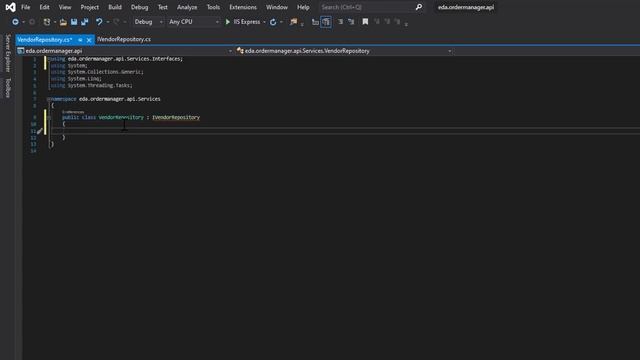Click the search magnifier icon
640x360 pixels.
419,7
